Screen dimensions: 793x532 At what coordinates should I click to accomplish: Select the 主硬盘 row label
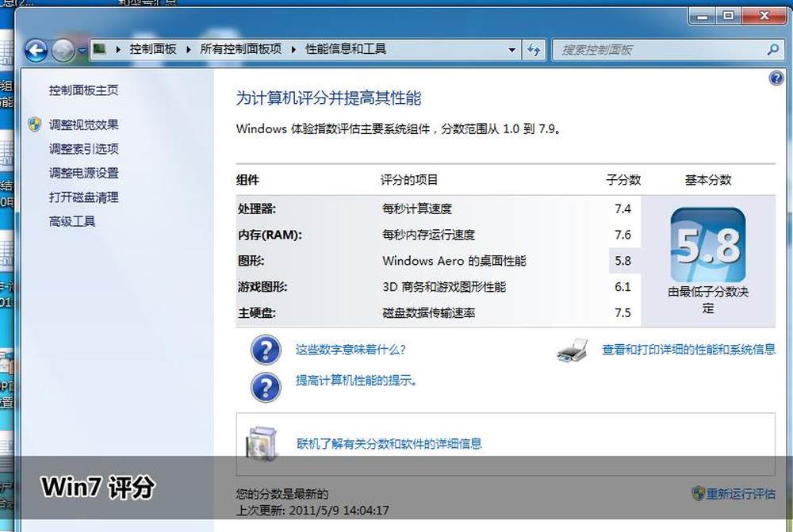coord(257,313)
